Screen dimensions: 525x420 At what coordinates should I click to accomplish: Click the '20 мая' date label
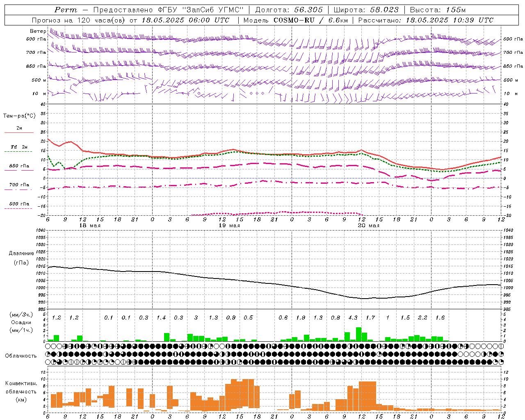pyautogui.click(x=369, y=226)
